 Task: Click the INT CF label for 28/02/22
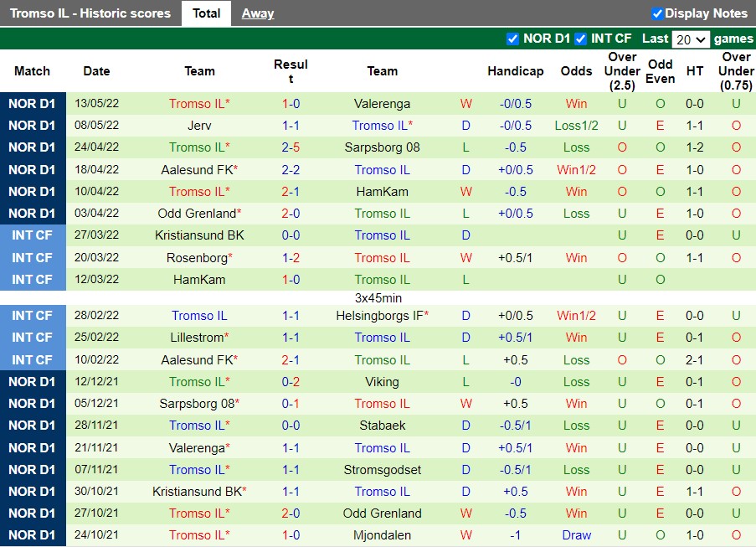point(32,316)
